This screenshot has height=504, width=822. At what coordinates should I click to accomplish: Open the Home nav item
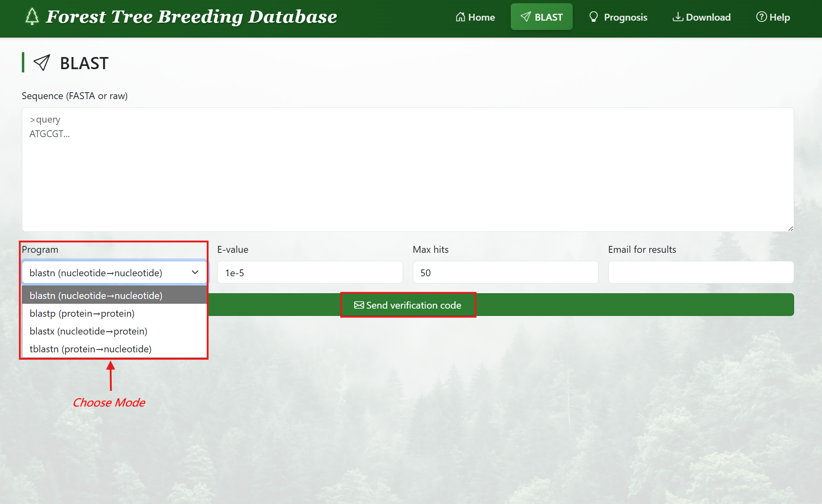point(475,17)
